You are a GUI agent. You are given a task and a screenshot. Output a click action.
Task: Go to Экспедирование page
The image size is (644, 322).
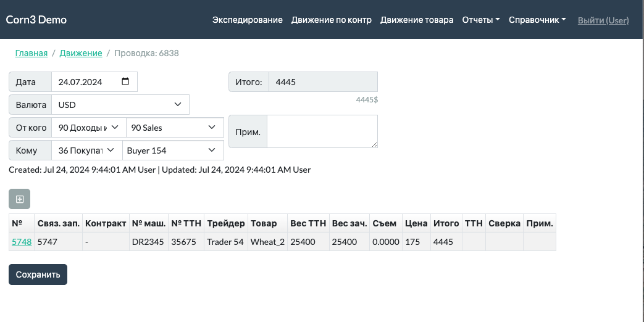[x=247, y=20]
